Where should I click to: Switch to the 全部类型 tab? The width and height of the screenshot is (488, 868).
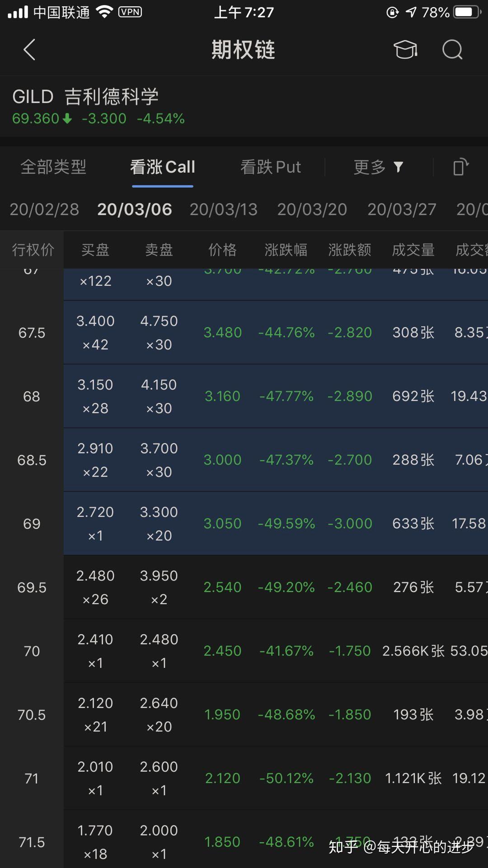tap(53, 167)
